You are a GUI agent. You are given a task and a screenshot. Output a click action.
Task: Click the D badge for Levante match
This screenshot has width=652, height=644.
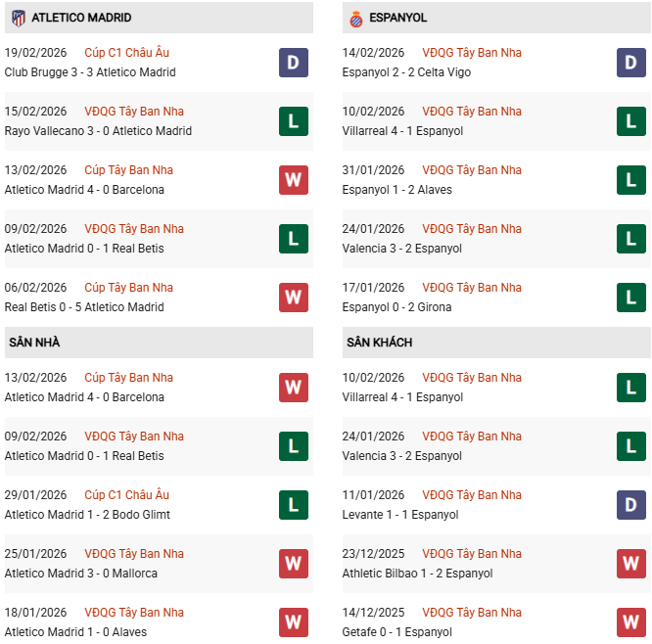pos(631,505)
